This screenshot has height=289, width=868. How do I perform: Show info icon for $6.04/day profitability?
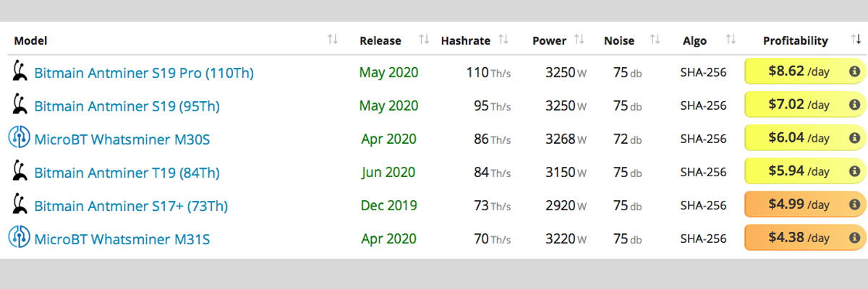[854, 138]
